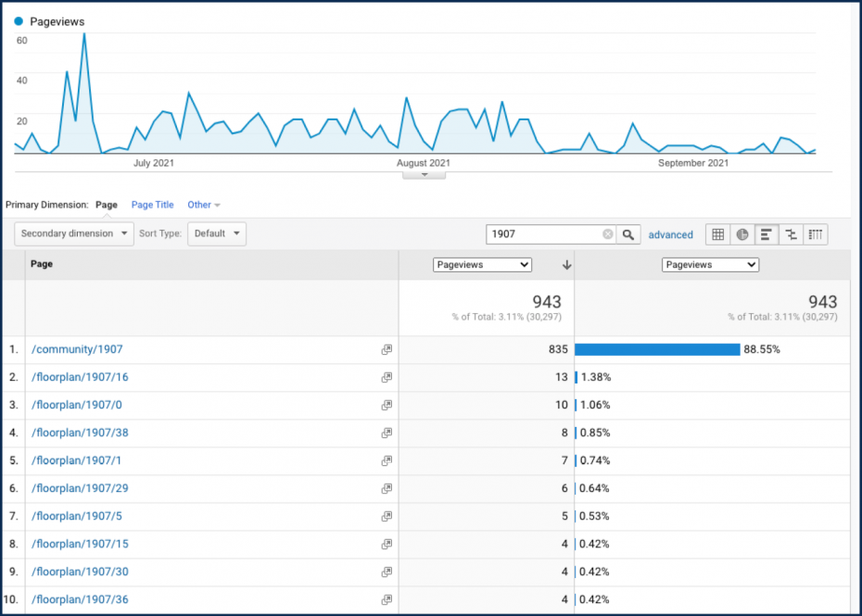
Task: Open the /floorplan/1907/15 link
Action: coord(80,544)
